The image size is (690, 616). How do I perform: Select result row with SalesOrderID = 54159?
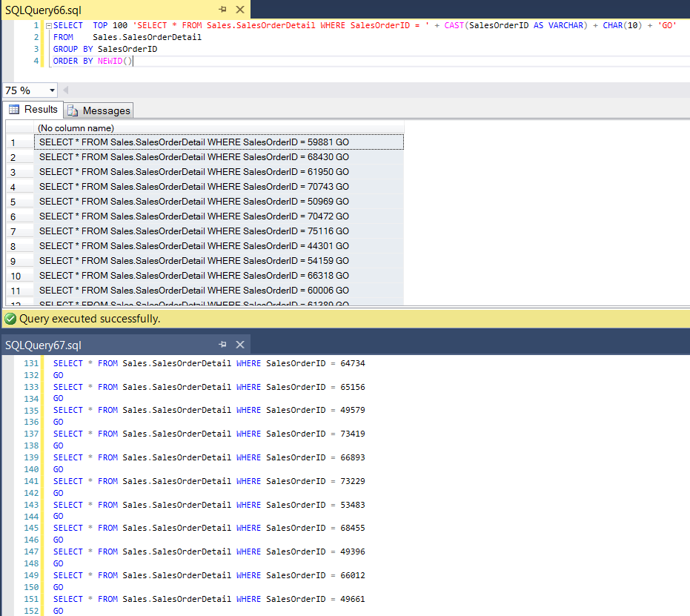pyautogui.click(x=219, y=261)
